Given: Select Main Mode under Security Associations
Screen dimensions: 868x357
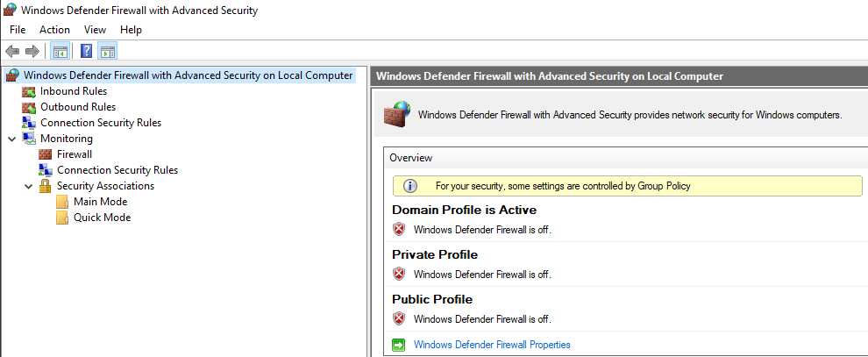Looking at the screenshot, I should pos(100,202).
